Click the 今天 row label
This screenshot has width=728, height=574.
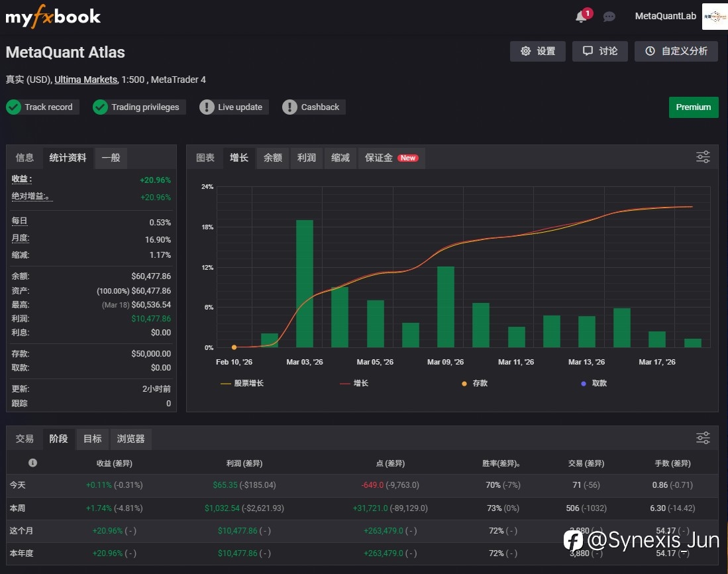click(x=17, y=485)
